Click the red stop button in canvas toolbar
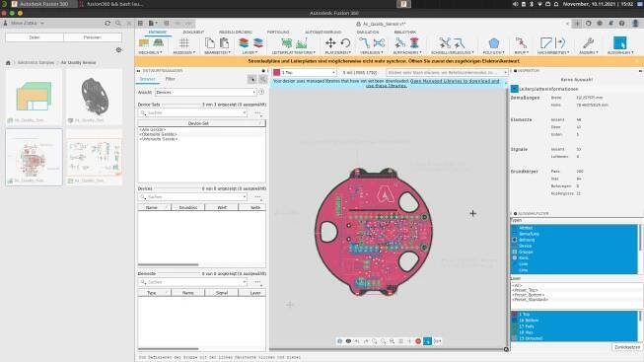The image size is (644, 362). 418,341
